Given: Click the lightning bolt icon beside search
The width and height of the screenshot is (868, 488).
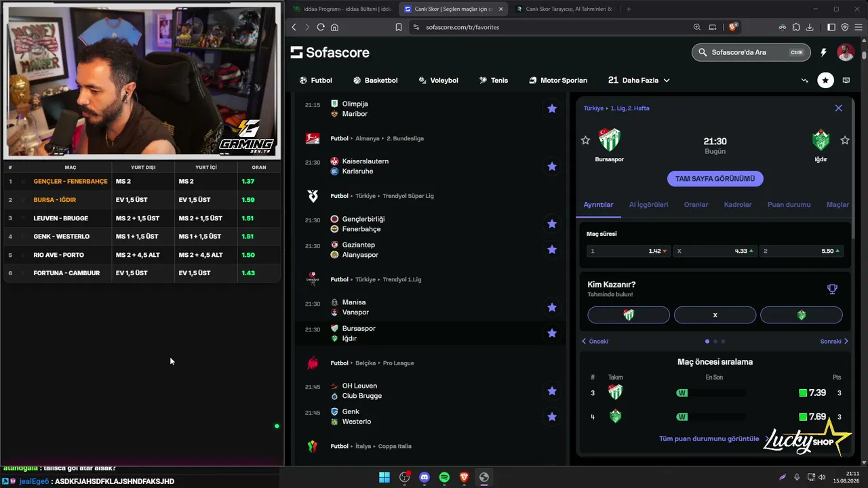Looking at the screenshot, I should pyautogui.click(x=824, y=52).
